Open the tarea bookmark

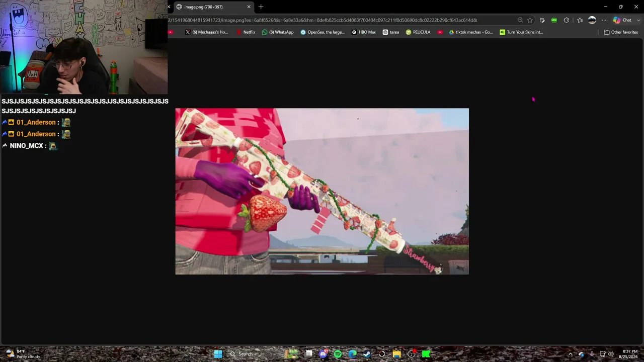point(391,32)
